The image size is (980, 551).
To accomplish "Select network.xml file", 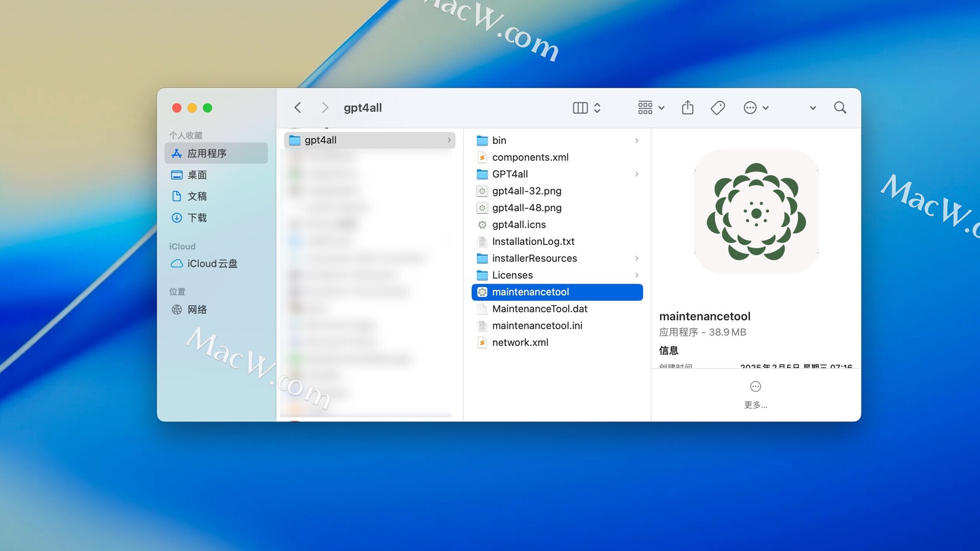I will [x=557, y=342].
